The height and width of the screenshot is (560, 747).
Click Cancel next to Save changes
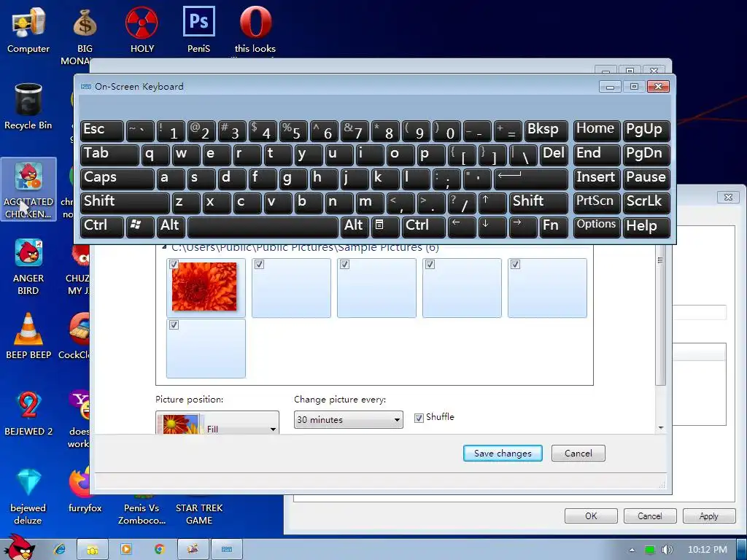click(578, 454)
